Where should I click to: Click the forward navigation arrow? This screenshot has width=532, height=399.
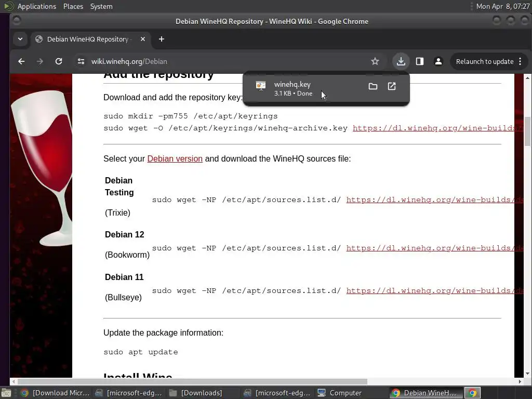pyautogui.click(x=39, y=61)
